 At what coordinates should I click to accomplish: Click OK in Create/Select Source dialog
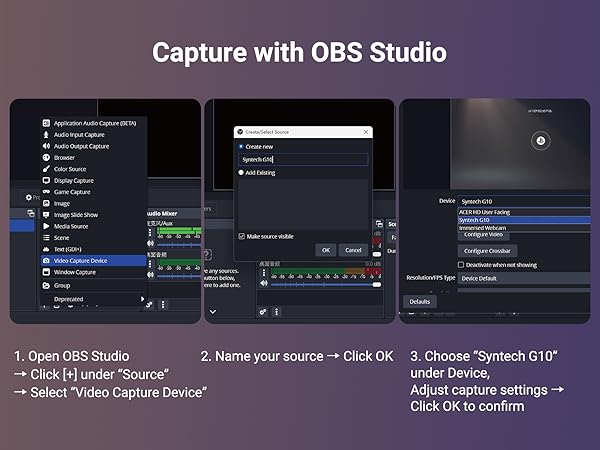326,250
